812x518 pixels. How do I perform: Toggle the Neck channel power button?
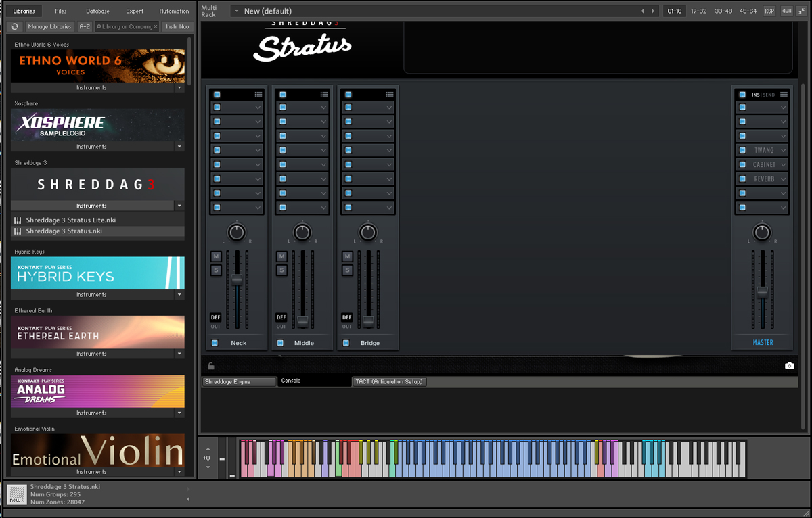[x=215, y=343]
